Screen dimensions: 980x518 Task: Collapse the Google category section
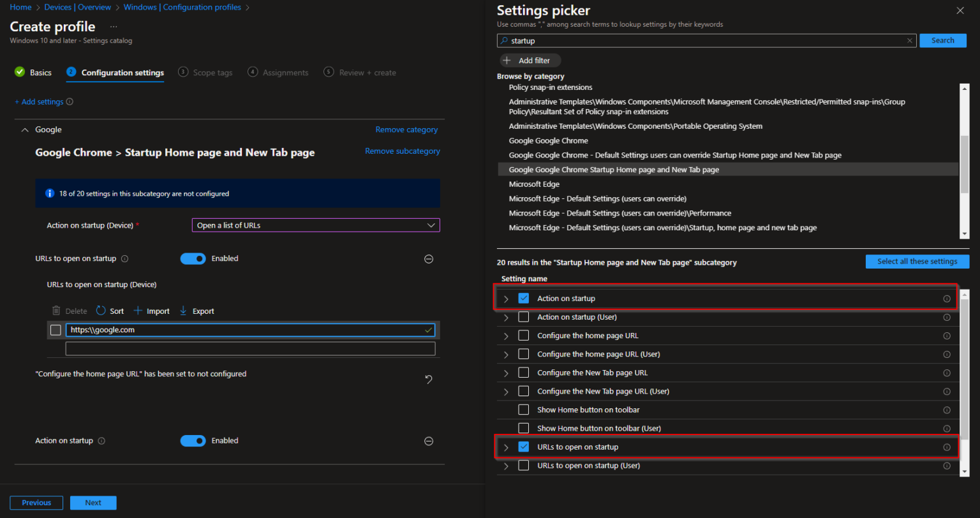coord(25,130)
